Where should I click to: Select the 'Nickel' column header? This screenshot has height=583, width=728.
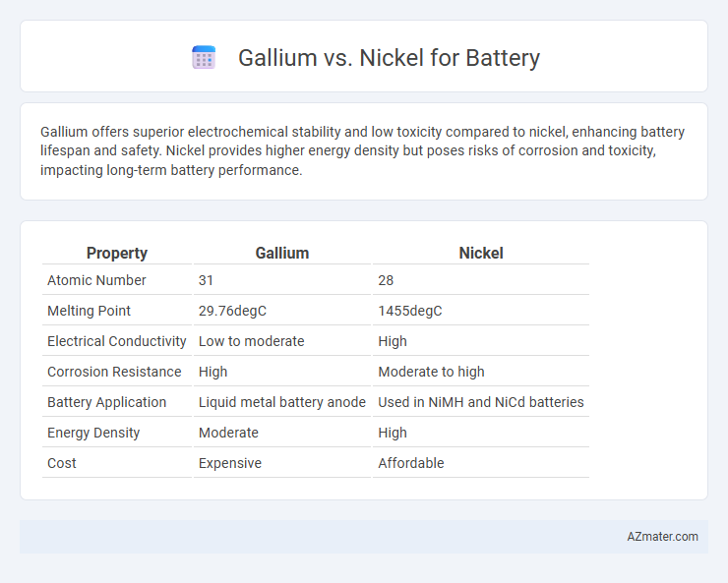480,253
